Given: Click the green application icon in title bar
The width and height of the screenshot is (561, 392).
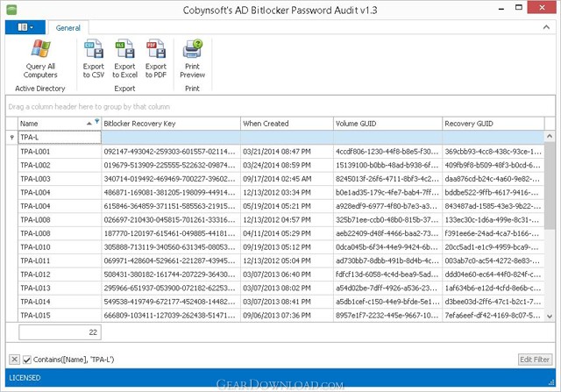Looking at the screenshot, I should [11, 10].
